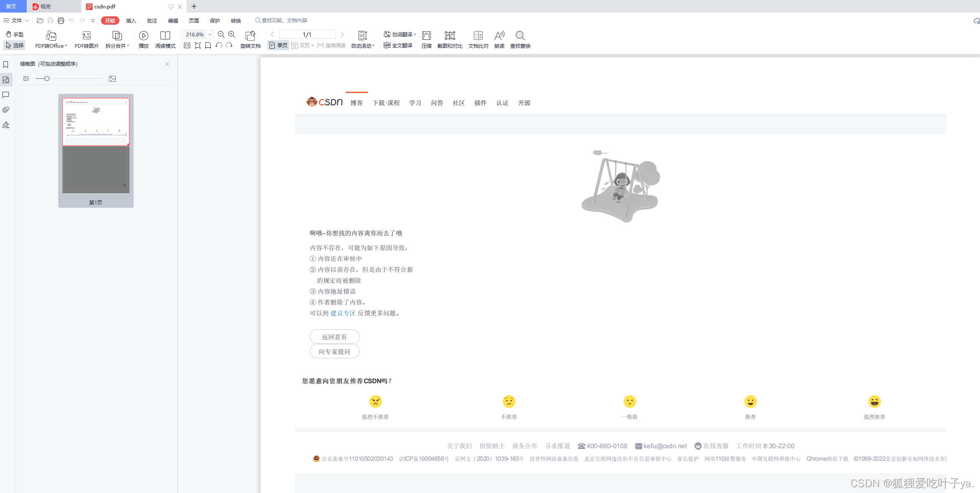Click the zoom in magnifier icon

(232, 35)
